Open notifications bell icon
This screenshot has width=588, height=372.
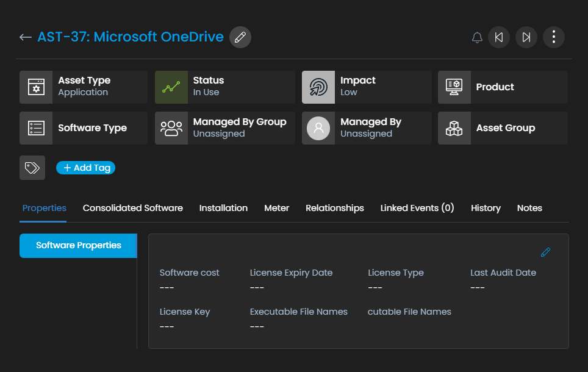click(x=477, y=37)
